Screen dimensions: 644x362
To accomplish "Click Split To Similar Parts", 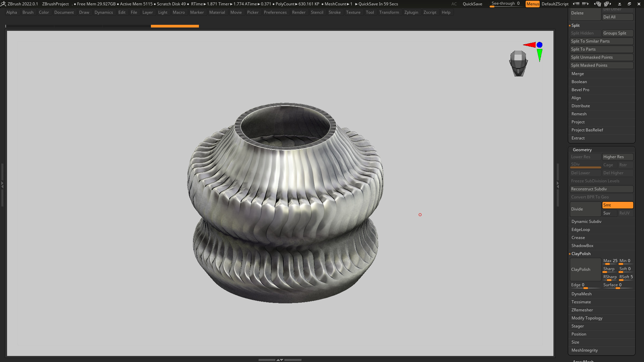I will coord(601,41).
